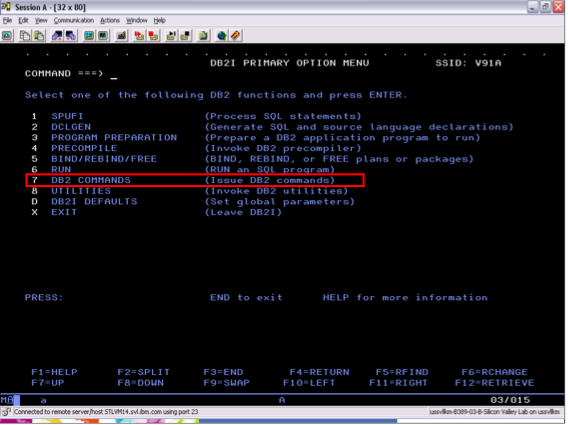Click the globe Support toolbar icon

click(222, 36)
